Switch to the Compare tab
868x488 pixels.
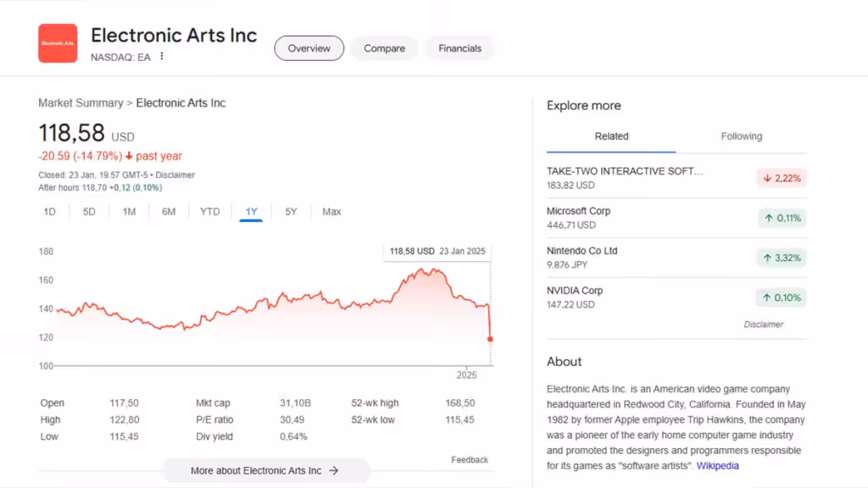coord(384,48)
